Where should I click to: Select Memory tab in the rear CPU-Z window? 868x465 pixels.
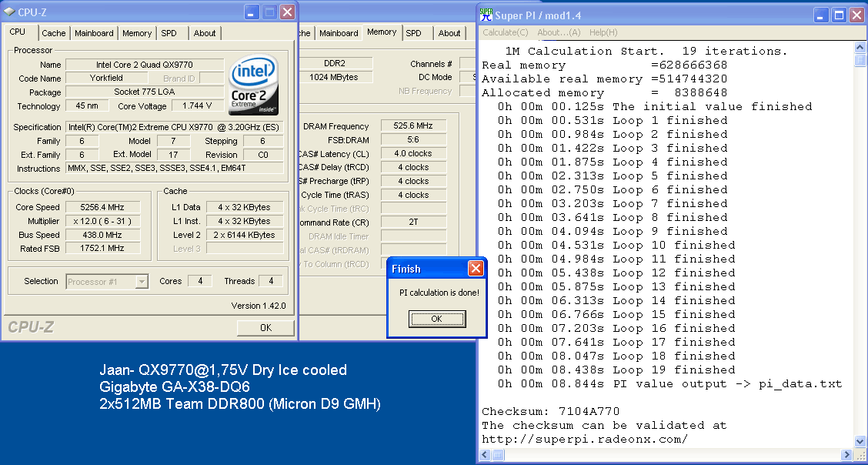[x=382, y=32]
